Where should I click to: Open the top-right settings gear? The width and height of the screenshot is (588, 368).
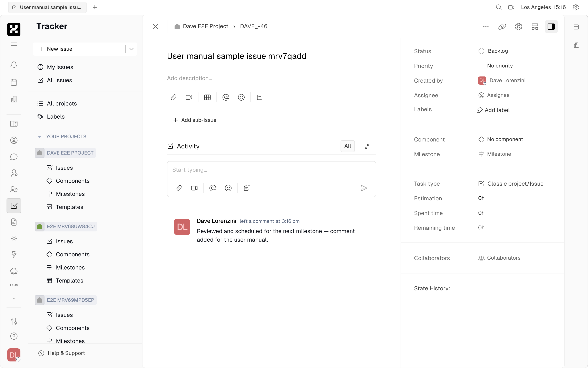click(576, 7)
